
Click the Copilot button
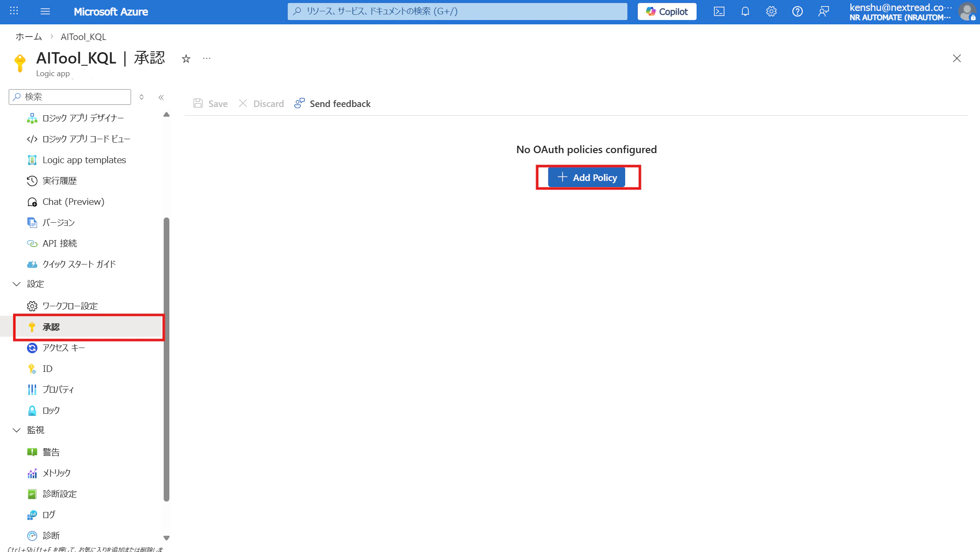coord(667,12)
